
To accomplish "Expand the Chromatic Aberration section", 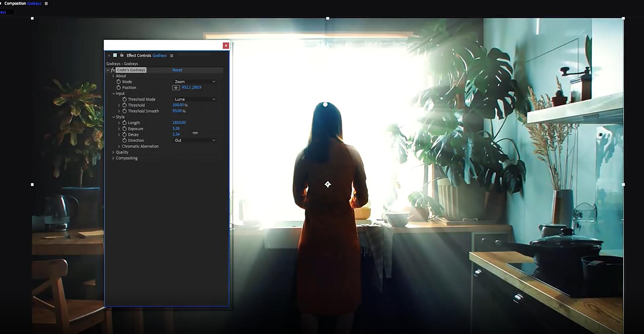I will pyautogui.click(x=119, y=146).
